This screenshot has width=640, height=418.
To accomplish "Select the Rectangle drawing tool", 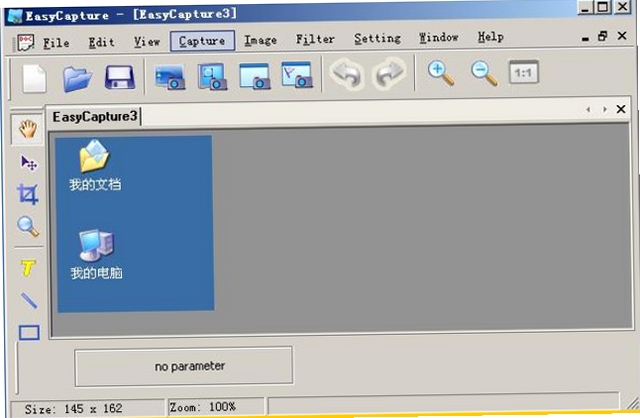I will pos(29,333).
